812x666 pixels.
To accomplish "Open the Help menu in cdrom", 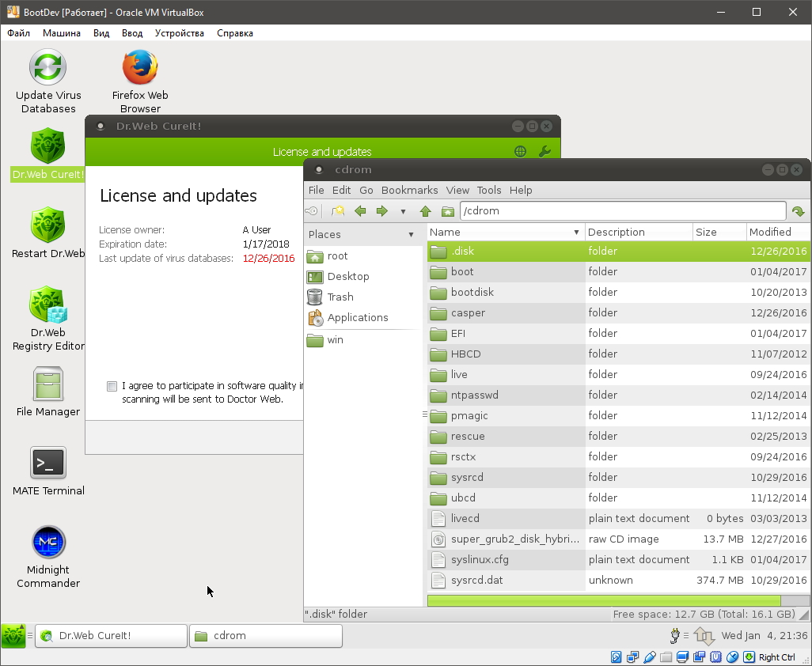I will coord(521,190).
